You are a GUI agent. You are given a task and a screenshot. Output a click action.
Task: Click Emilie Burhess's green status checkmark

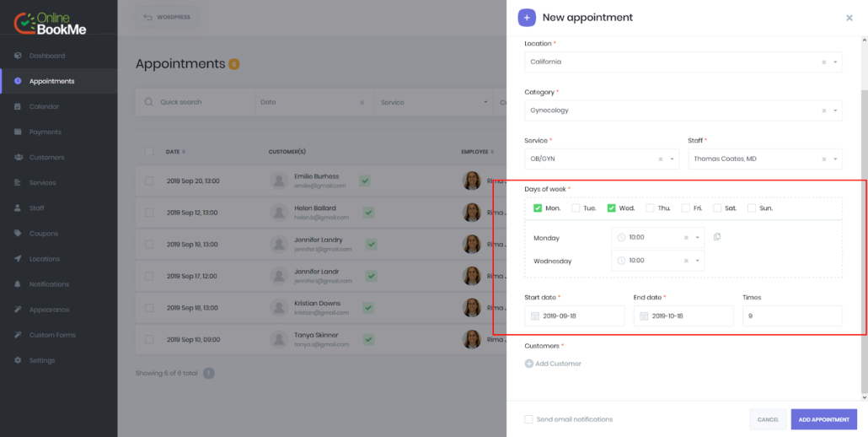365,181
